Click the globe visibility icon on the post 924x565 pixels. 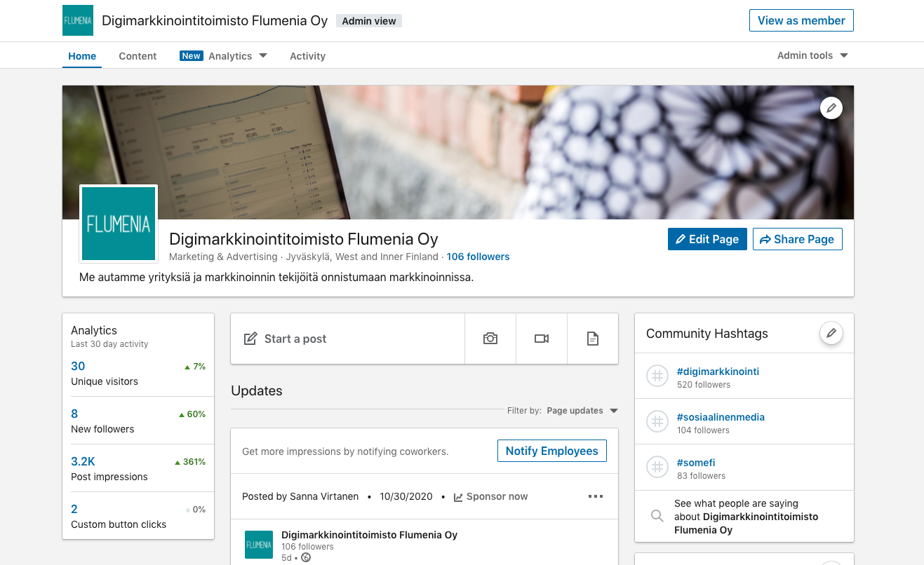(x=306, y=558)
